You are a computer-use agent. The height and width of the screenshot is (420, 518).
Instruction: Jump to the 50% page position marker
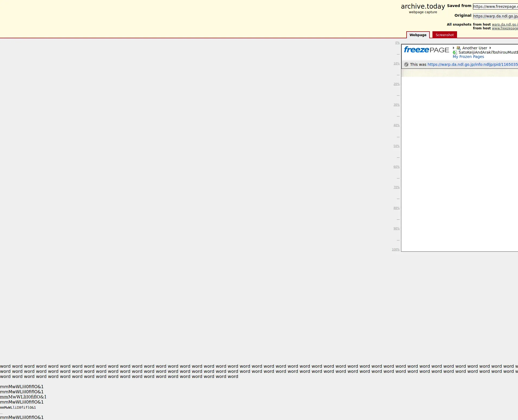pos(396,146)
